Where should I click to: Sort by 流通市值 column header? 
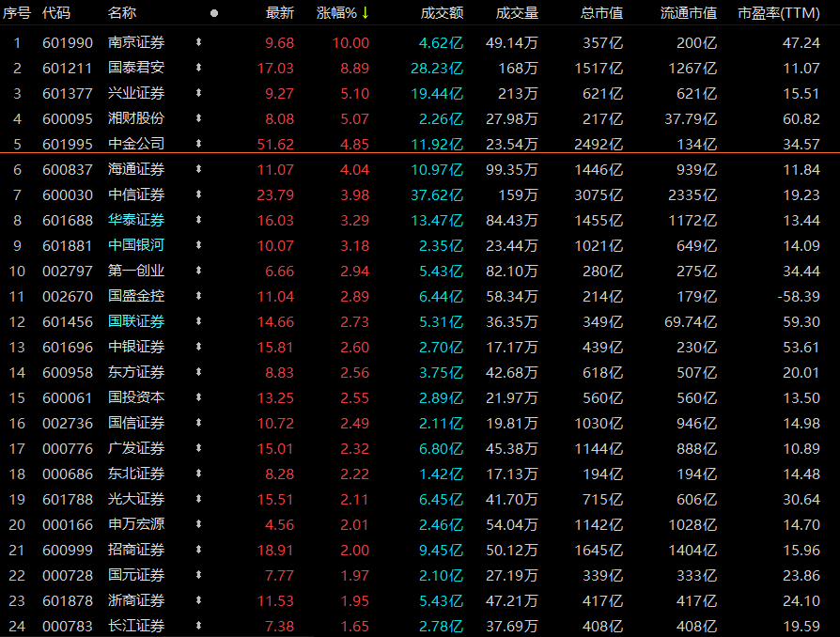689,13
